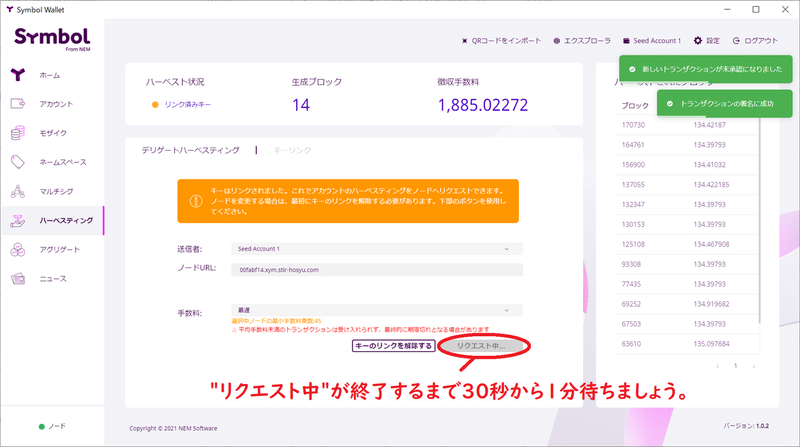Select block row 67503
800x447 pixels.
point(686,324)
